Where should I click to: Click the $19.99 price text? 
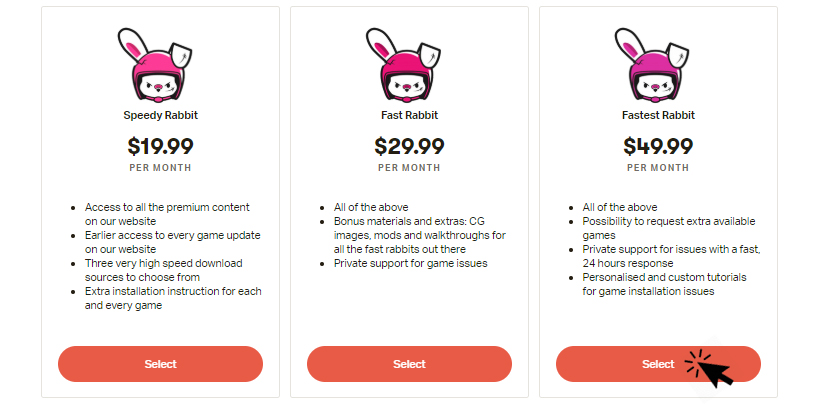pyautogui.click(x=160, y=146)
